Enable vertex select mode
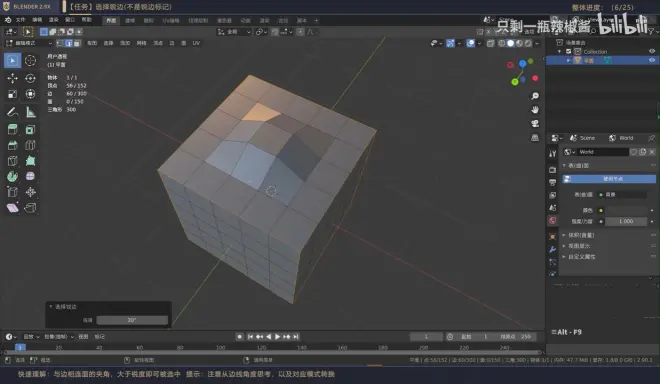660x384 pixels. coord(61,43)
